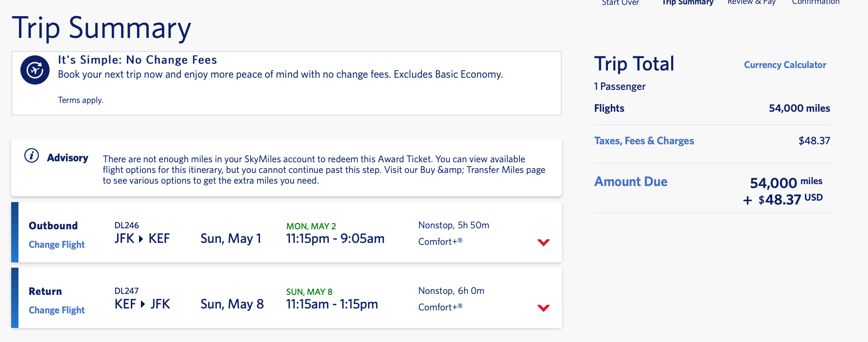
Task: Go to the Start Over step
Action: point(620,3)
